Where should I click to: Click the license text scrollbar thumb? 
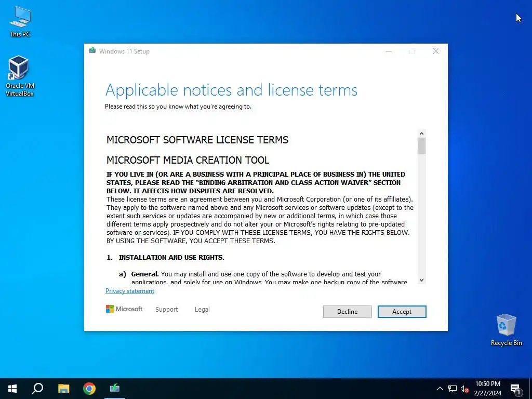pos(421,146)
